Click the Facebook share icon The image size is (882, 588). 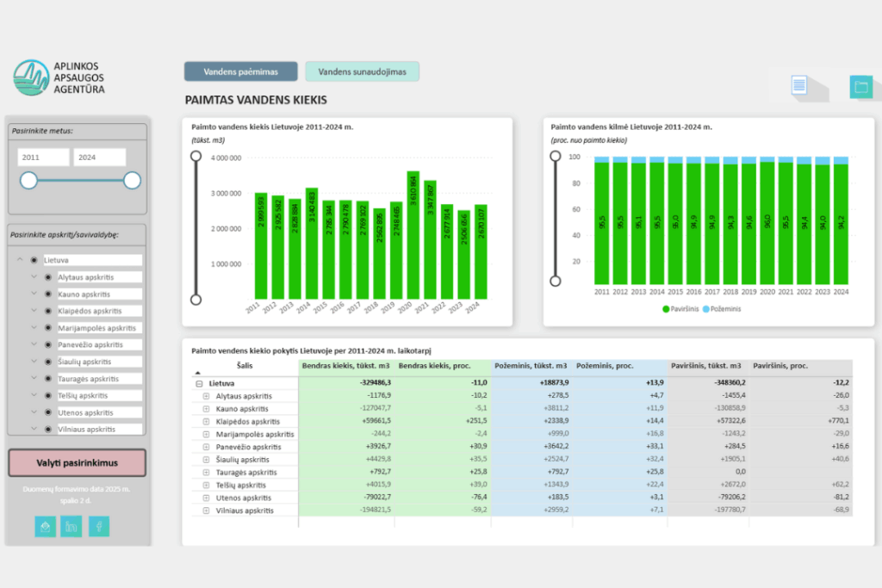click(100, 526)
